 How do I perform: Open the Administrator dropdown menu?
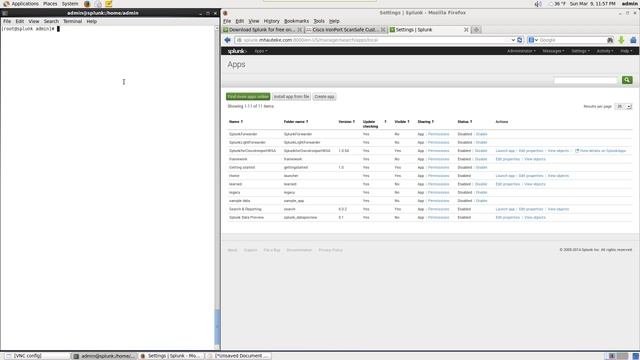coord(521,51)
